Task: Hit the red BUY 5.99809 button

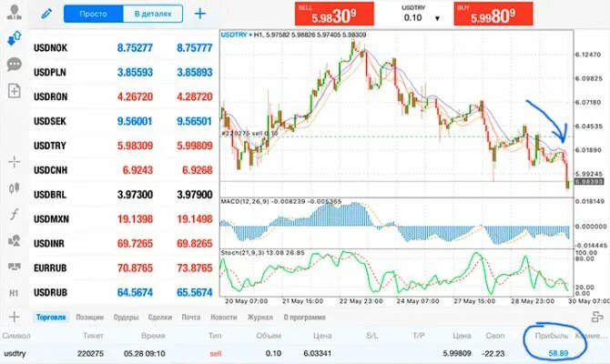Action: pyautogui.click(x=493, y=14)
